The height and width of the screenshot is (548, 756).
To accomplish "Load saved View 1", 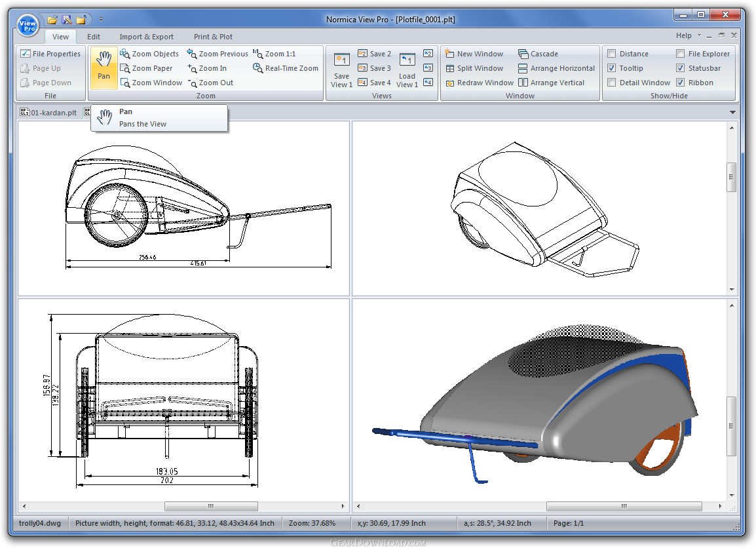I will click(407, 70).
